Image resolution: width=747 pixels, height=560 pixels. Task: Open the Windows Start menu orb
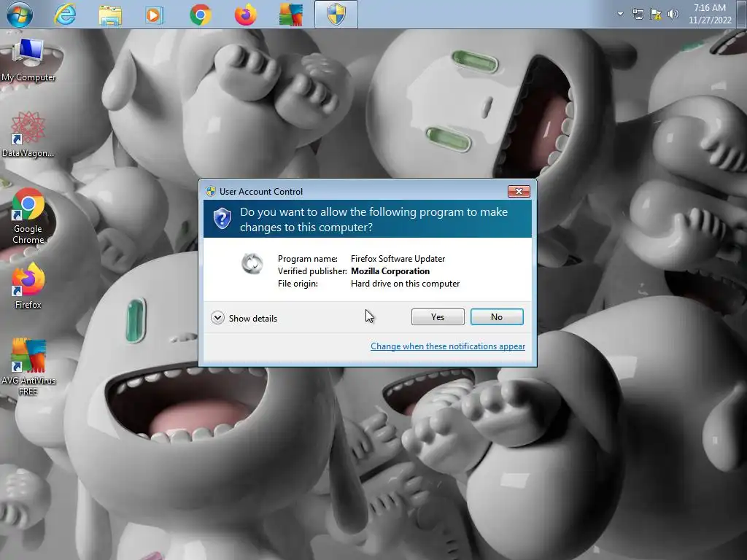tap(20, 15)
